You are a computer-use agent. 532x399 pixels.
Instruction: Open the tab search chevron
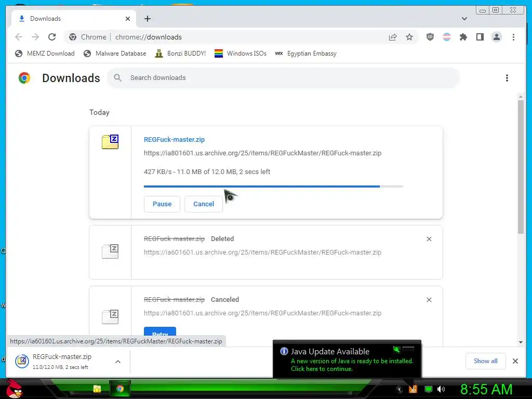click(x=464, y=19)
